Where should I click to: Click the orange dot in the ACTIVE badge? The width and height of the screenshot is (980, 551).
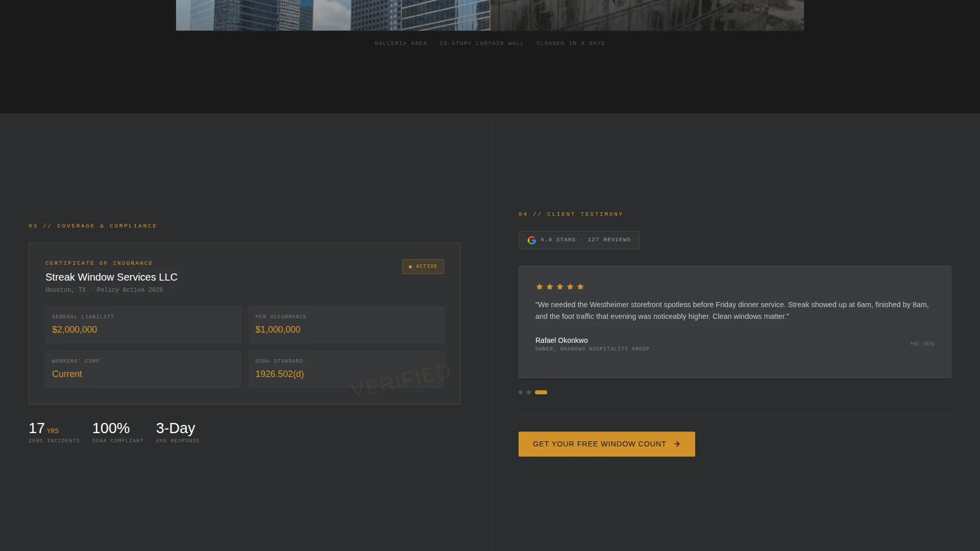click(x=410, y=267)
